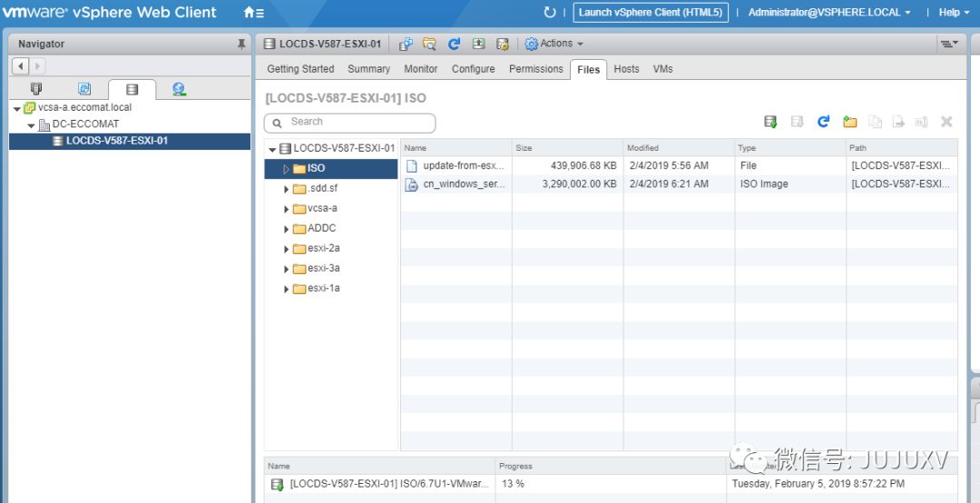Image resolution: width=980 pixels, height=503 pixels.
Task: Click the delete file X icon
Action: pyautogui.click(x=946, y=122)
